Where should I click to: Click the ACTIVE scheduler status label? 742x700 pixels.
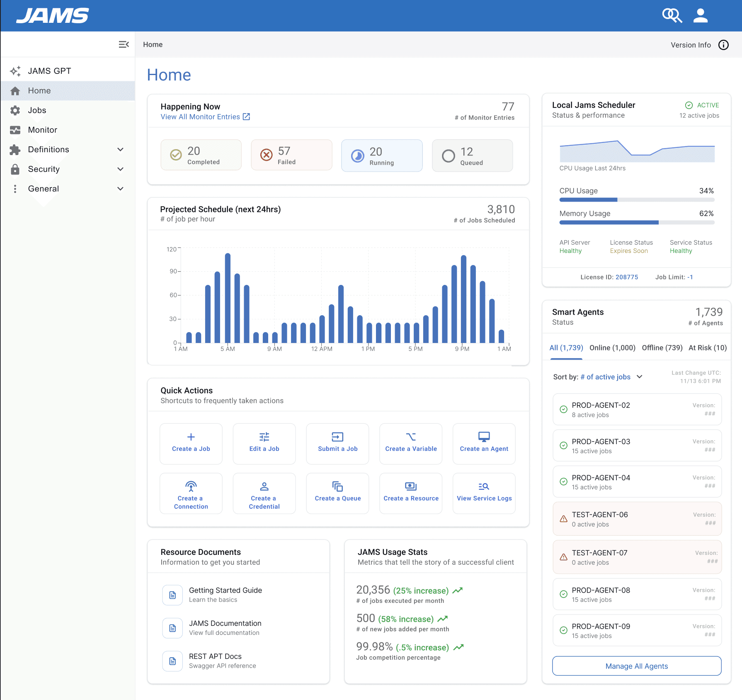(708, 105)
